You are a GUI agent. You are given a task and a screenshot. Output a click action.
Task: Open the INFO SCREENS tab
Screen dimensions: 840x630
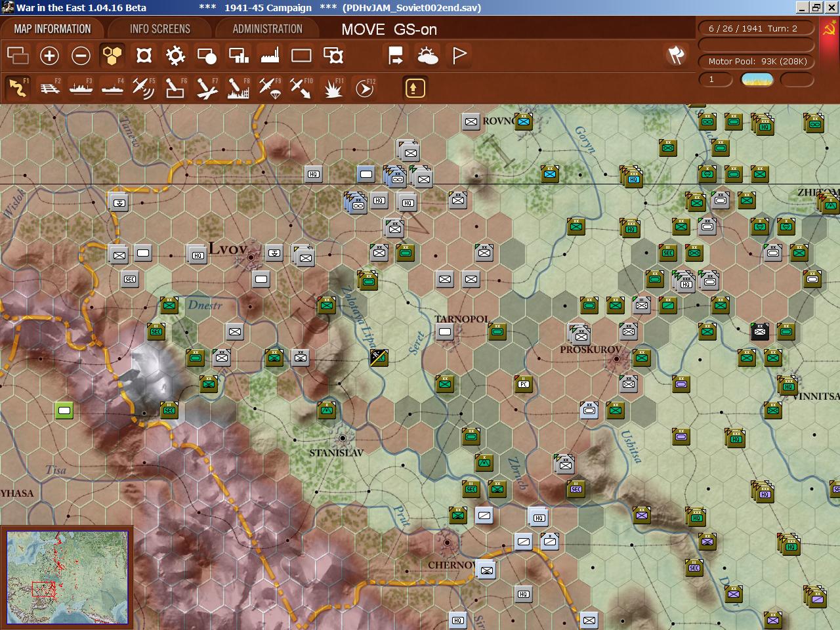click(160, 29)
